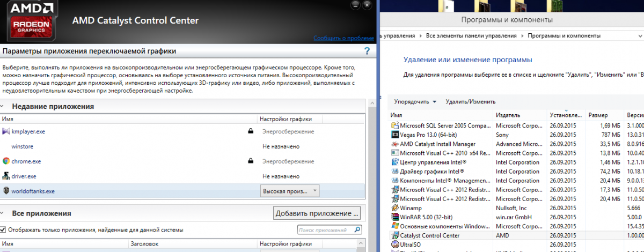Sort by Издатель column header
644x252 pixels.
pyautogui.click(x=520, y=115)
